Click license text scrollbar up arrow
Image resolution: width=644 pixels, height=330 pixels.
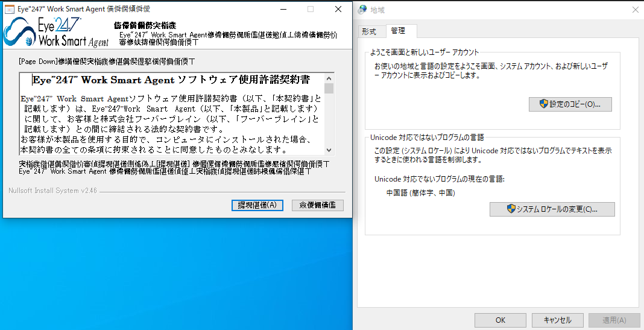(x=329, y=78)
